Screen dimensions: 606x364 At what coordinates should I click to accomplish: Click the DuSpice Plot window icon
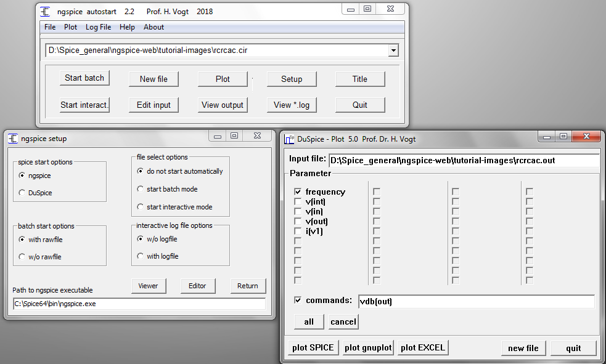point(289,139)
